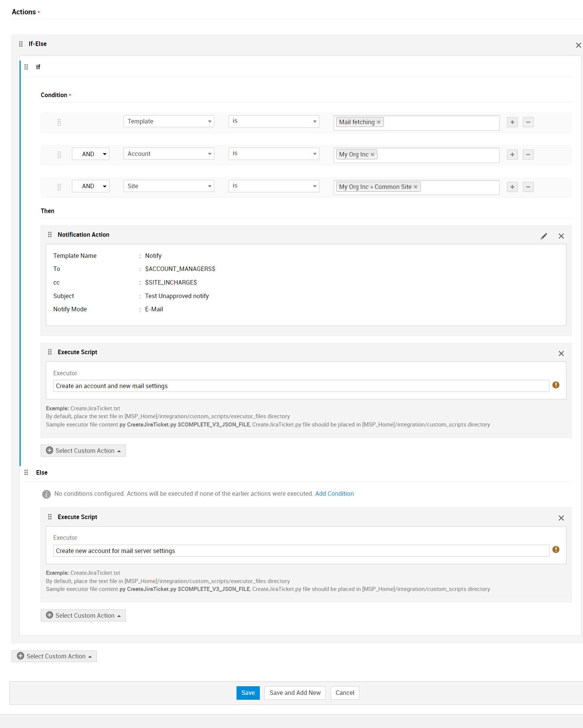The width and height of the screenshot is (583, 728).
Task: Click the Executor field under If's Execute Script
Action: pyautogui.click(x=301, y=386)
